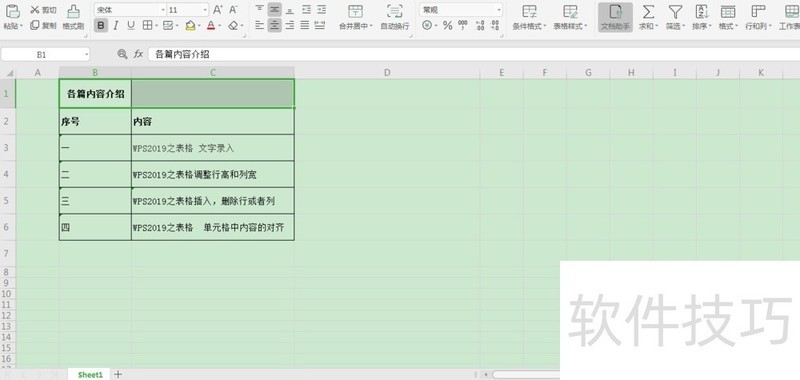Align cell content to bottom
Image resolution: width=800 pixels, height=380 pixels.
(x=290, y=10)
